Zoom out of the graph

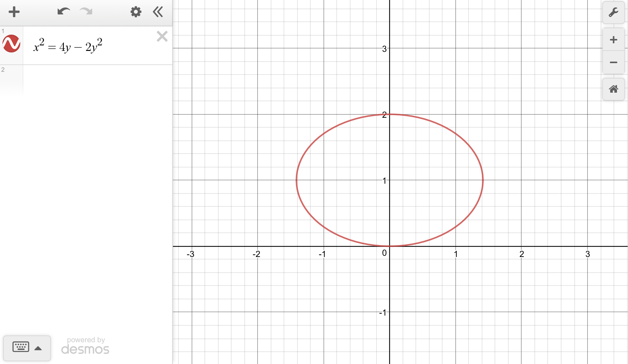[613, 63]
